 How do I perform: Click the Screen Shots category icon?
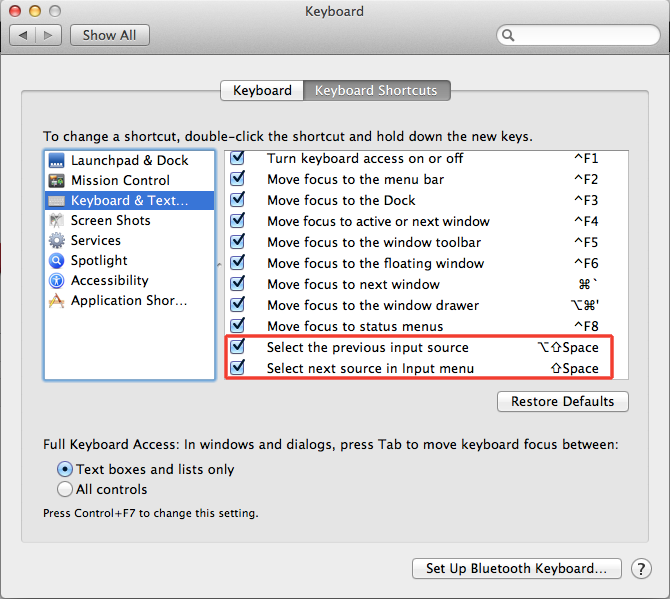coord(56,220)
